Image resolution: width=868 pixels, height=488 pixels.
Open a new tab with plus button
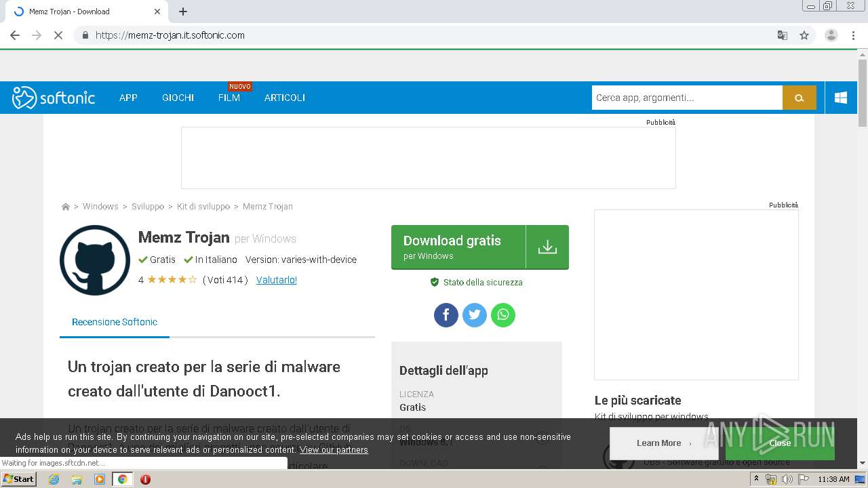point(183,12)
